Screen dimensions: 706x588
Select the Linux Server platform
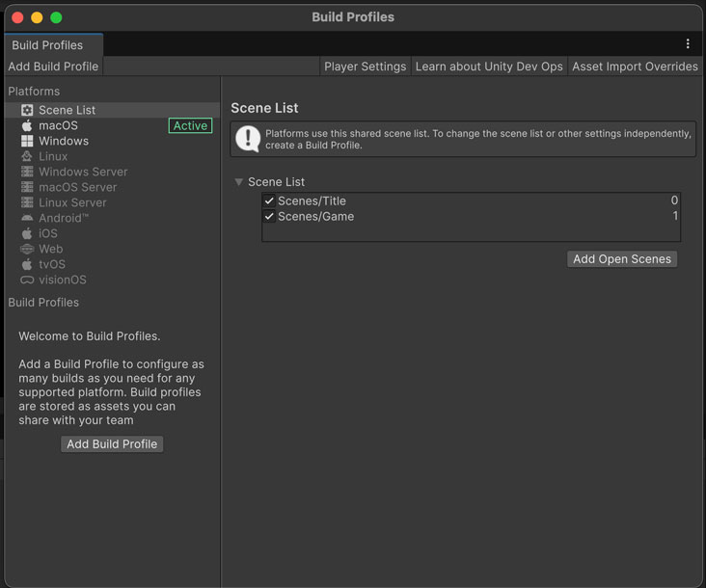coord(112,202)
